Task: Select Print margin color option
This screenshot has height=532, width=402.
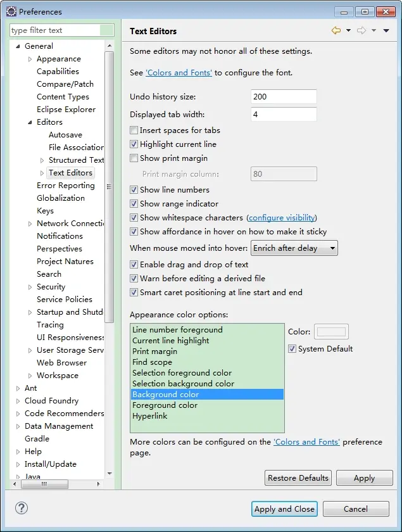Action: click(x=207, y=351)
